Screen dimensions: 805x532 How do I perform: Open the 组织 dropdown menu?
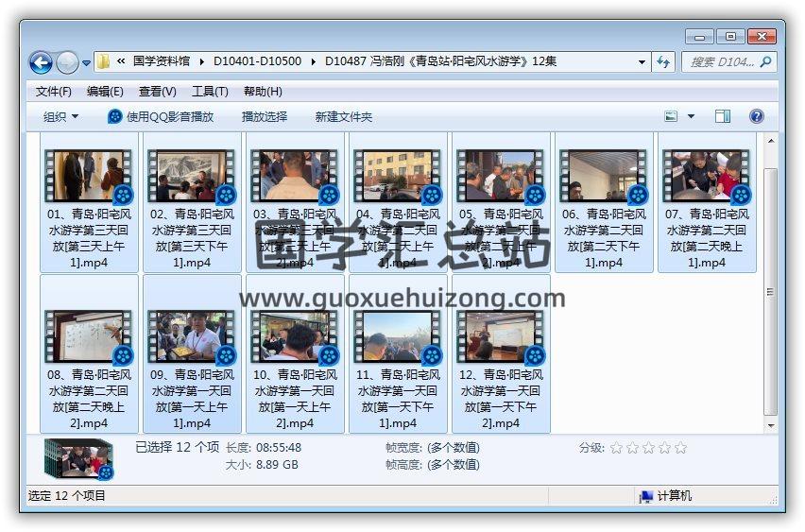click(x=60, y=116)
